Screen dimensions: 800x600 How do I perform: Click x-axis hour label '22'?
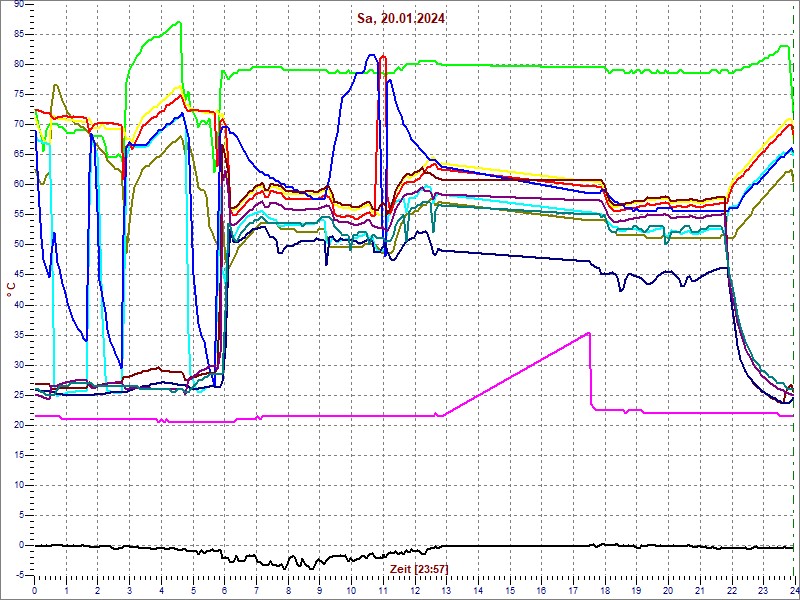coord(732,590)
